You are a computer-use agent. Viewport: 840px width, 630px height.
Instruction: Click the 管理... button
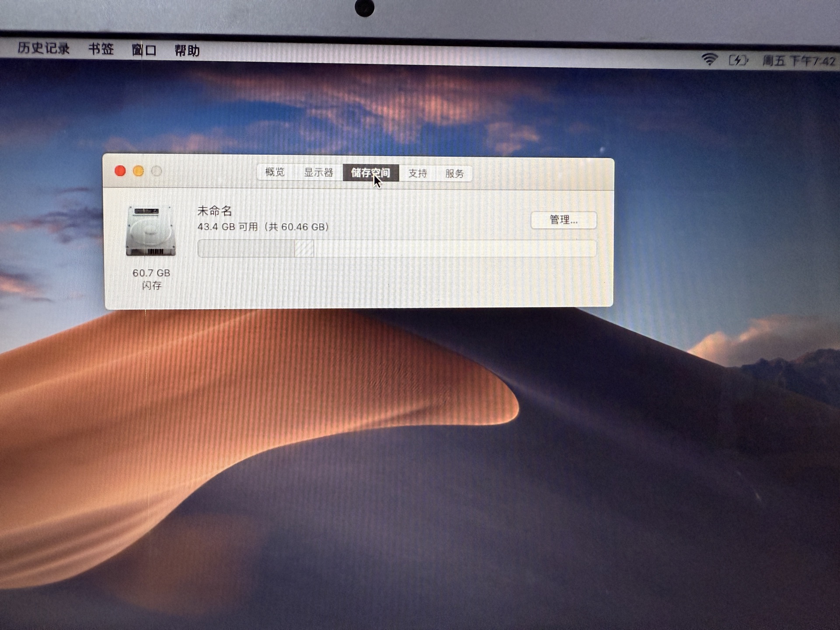[563, 220]
